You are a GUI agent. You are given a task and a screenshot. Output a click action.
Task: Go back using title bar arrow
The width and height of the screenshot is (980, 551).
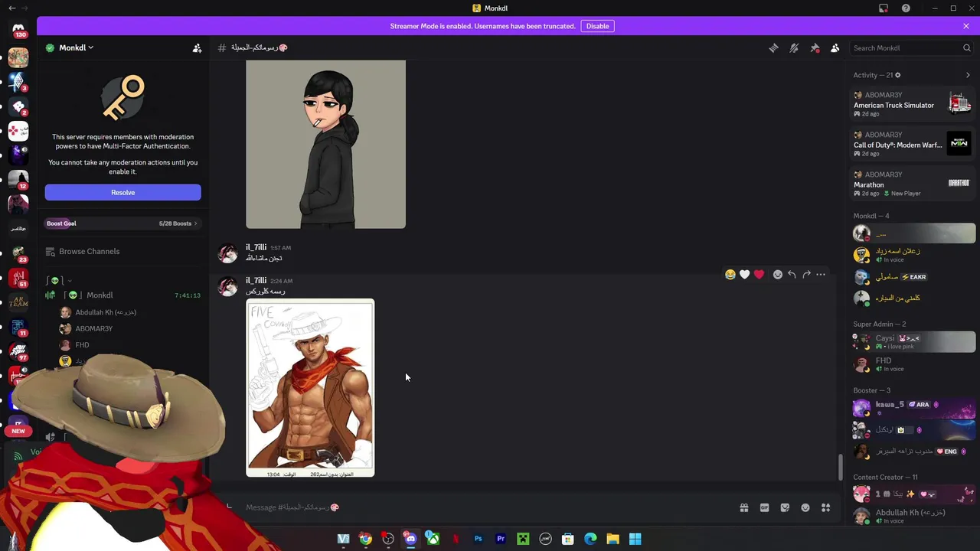point(12,8)
